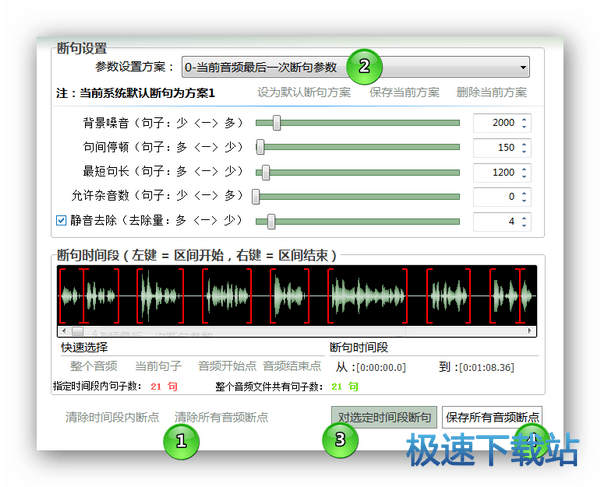Adjust the 背景噪音 slider handle

(x=277, y=123)
